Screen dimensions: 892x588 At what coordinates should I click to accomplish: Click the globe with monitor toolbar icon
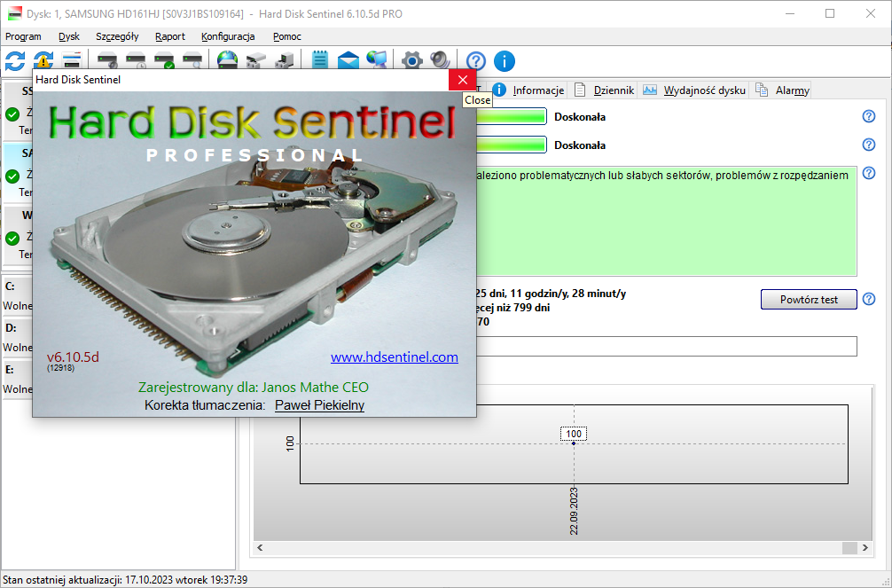(x=377, y=60)
